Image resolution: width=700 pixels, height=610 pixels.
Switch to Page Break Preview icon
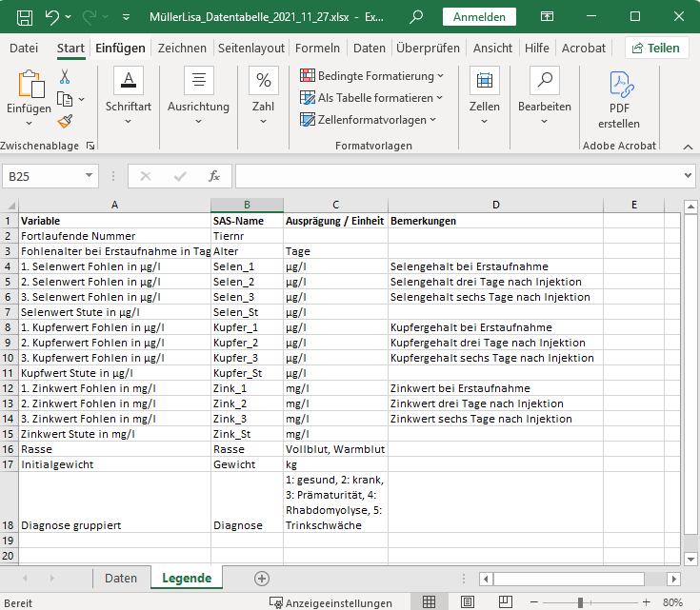coord(506,602)
